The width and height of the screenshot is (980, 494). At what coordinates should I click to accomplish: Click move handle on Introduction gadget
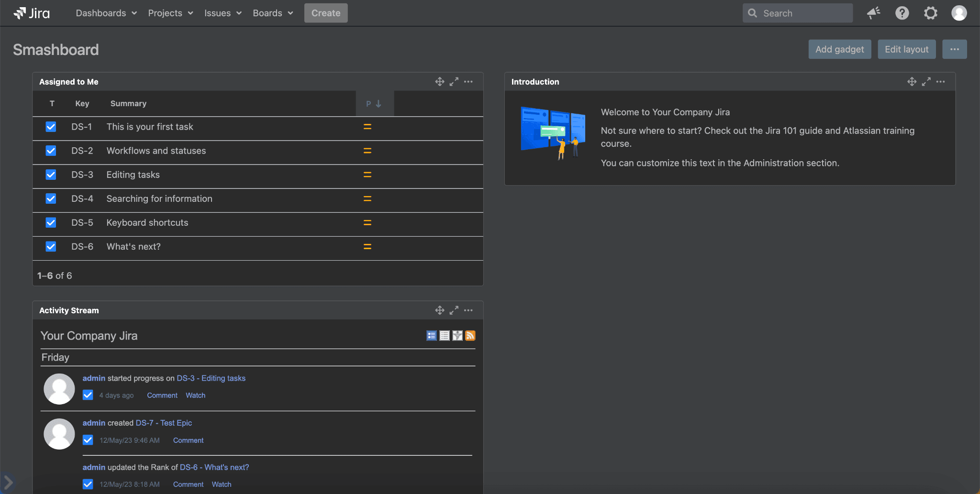click(912, 82)
